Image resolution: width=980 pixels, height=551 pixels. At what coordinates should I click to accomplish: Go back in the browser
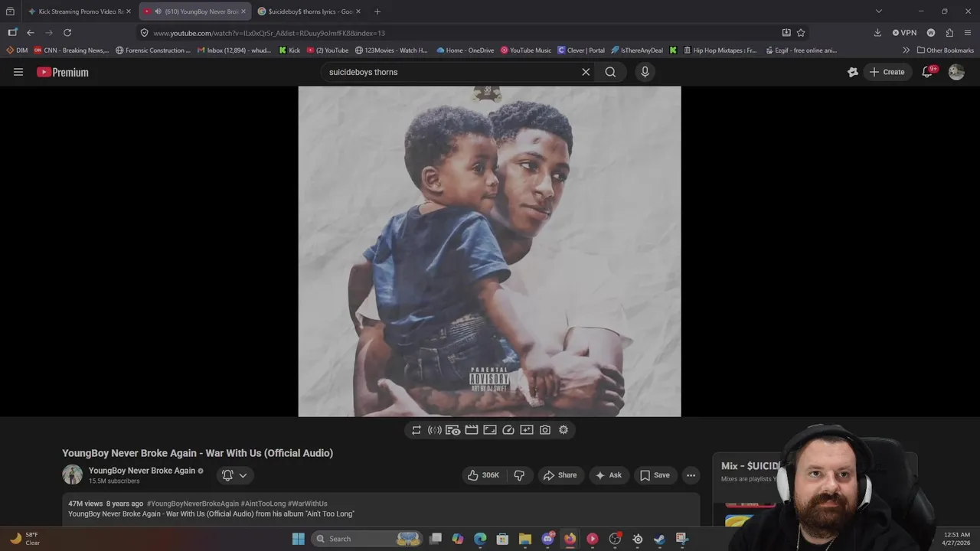click(x=31, y=33)
